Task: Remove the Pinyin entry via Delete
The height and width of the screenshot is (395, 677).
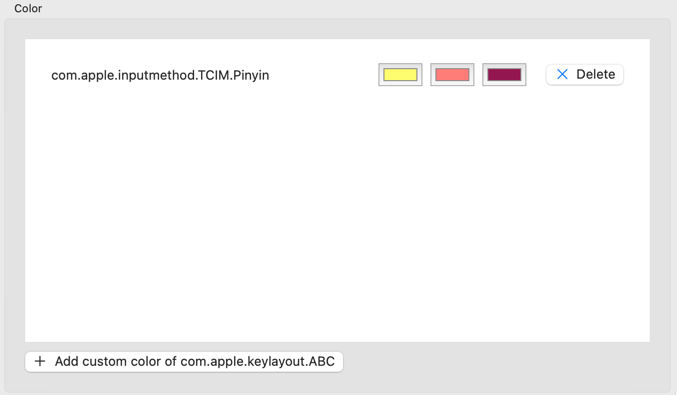Action: point(585,74)
